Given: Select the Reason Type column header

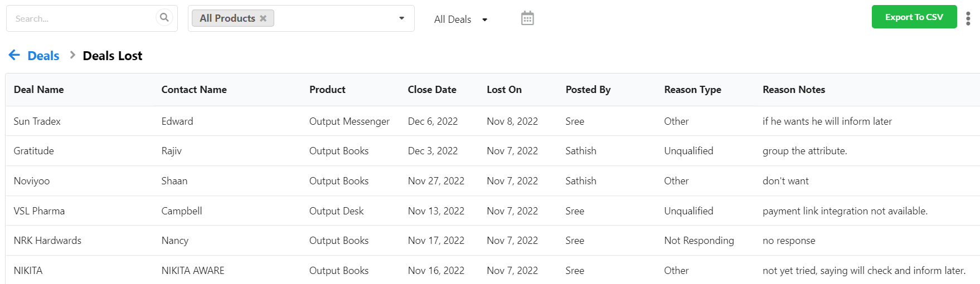Looking at the screenshot, I should pos(692,90).
